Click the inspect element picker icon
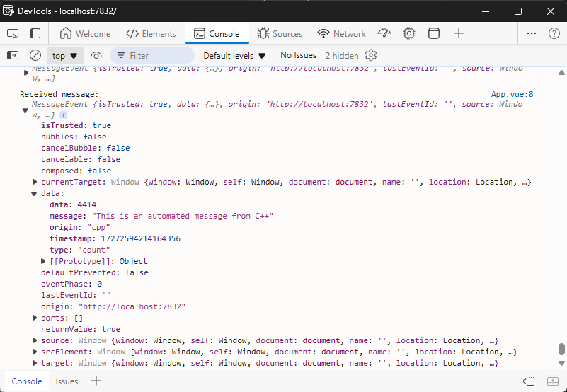Image resolution: width=567 pixels, height=392 pixels. coord(13,33)
